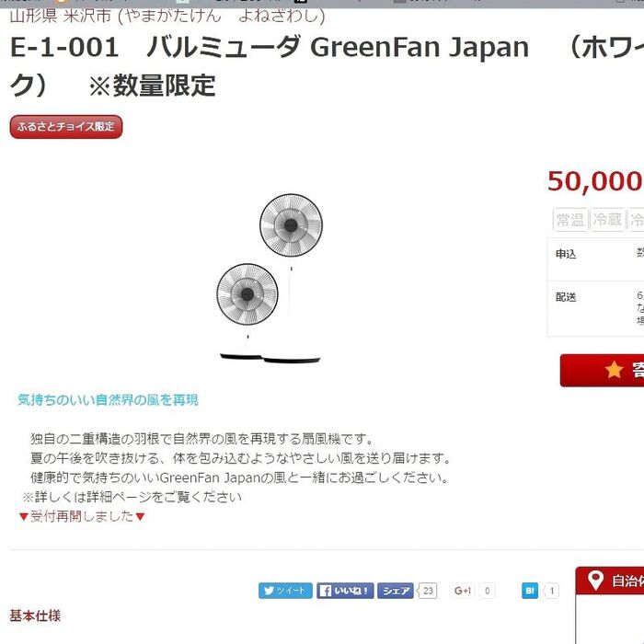The width and height of the screenshot is (644, 644).
Task: Click the 受付再開しました notice text
Action: pyautogui.click(x=82, y=516)
